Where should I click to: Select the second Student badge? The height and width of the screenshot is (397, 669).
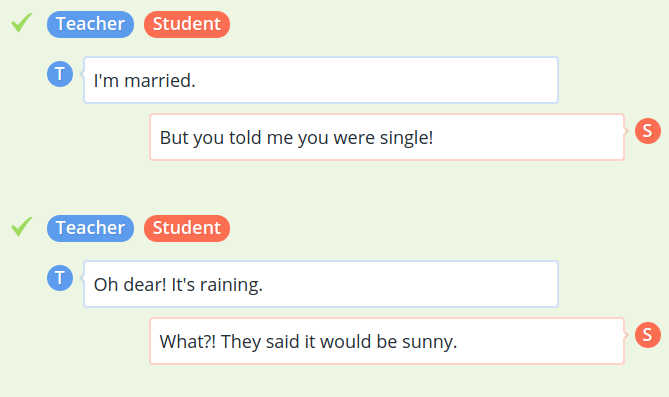pyautogui.click(x=187, y=228)
